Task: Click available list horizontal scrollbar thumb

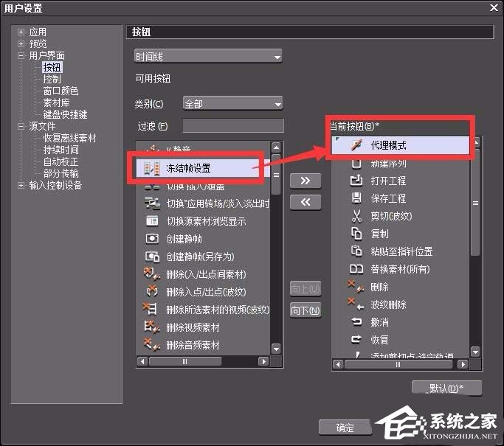Action: [x=185, y=361]
